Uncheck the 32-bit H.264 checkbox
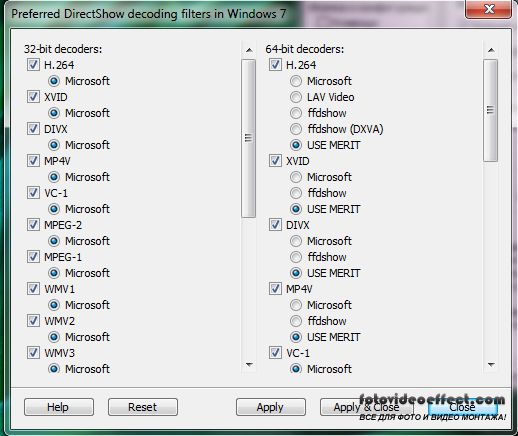This screenshot has height=436, width=518. tap(33, 65)
